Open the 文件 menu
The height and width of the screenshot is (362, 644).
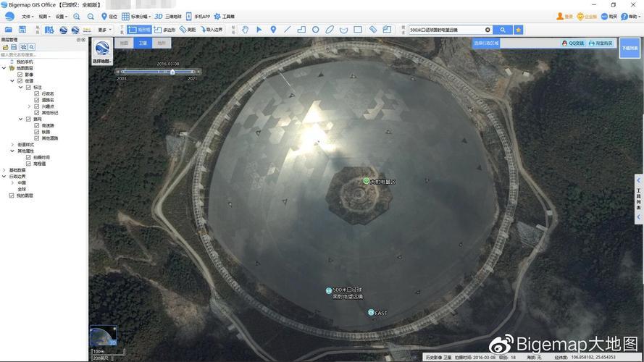point(27,16)
